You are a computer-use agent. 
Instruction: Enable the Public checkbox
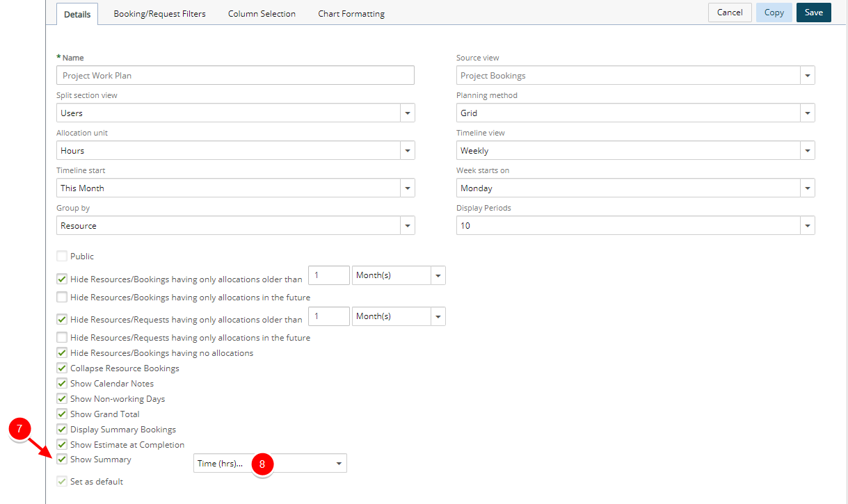[62, 257]
